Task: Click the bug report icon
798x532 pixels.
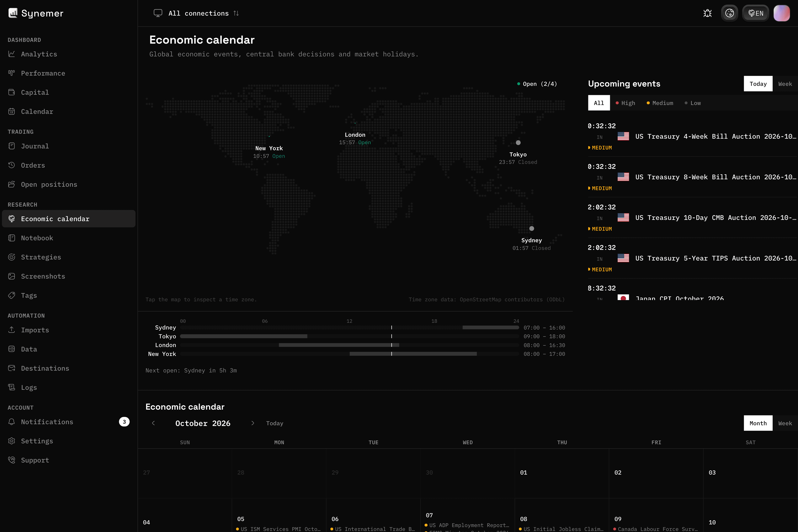Action: 707,13
